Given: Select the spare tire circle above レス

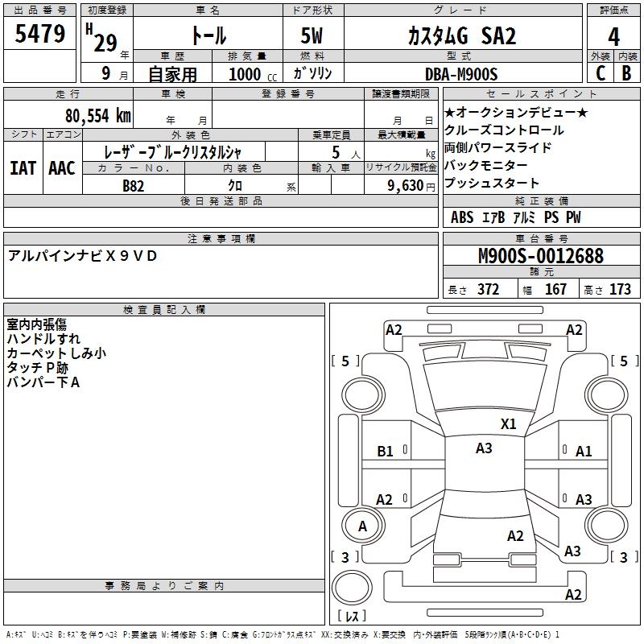Looking at the screenshot, I should pyautogui.click(x=352, y=588).
